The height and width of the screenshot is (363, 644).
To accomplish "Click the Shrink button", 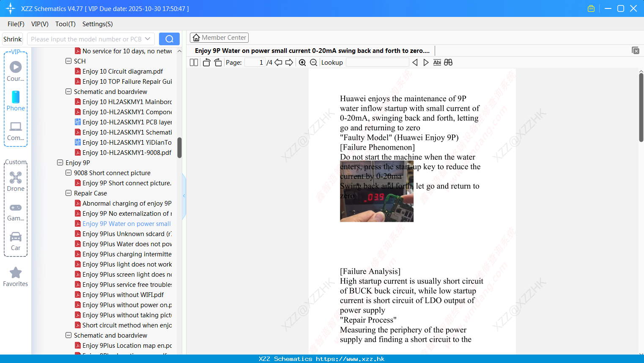I will 13,39.
